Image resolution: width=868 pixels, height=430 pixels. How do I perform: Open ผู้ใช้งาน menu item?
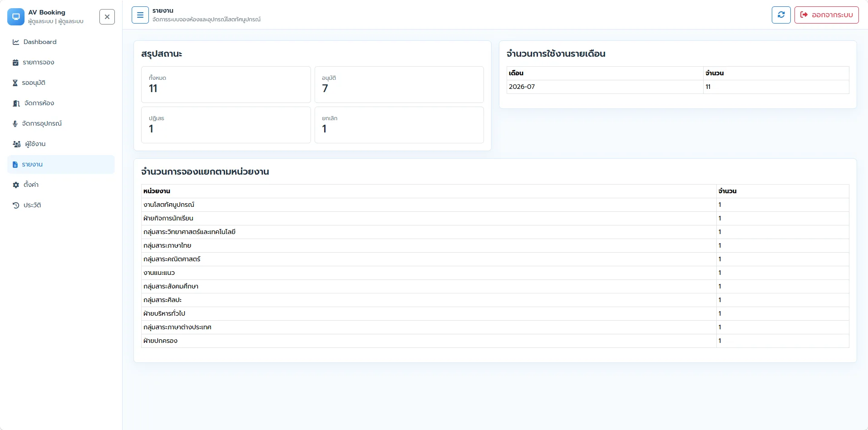(61, 144)
